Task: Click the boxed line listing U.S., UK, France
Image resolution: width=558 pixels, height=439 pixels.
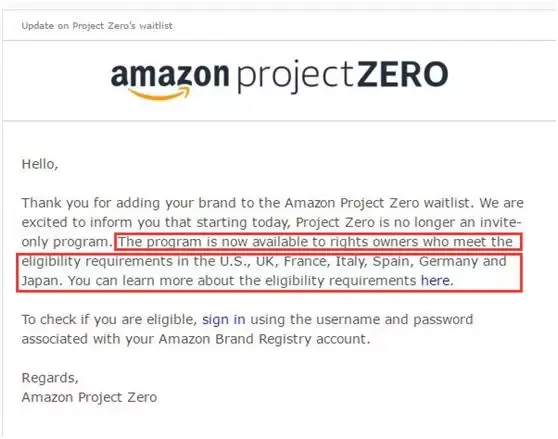Action: 264,261
